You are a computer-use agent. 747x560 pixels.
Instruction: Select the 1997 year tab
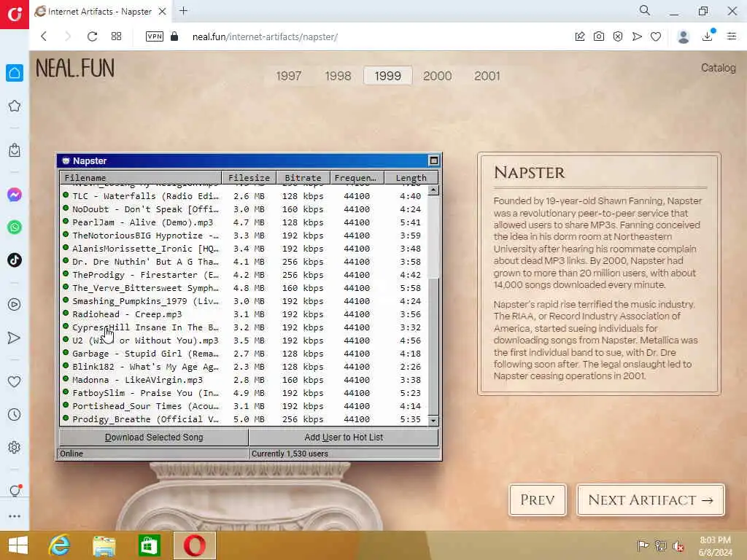[289, 76]
